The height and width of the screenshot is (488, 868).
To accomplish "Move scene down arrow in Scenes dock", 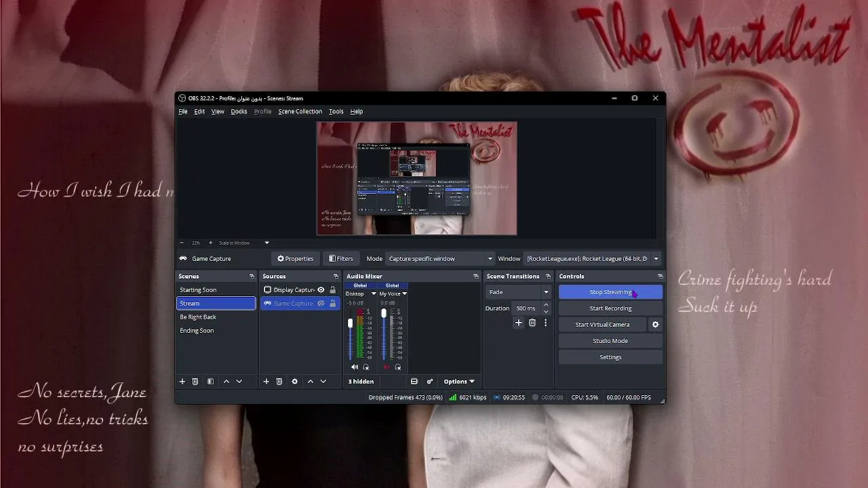I will [x=239, y=382].
